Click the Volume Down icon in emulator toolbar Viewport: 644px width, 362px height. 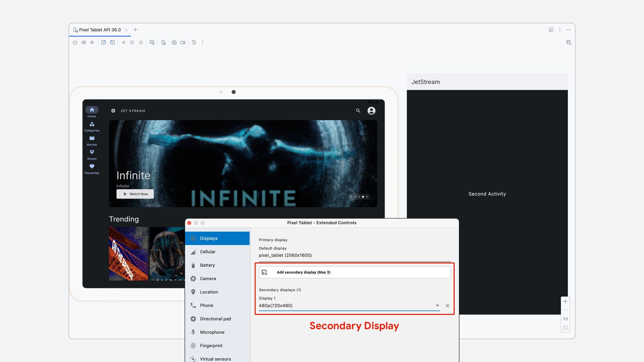(x=92, y=43)
